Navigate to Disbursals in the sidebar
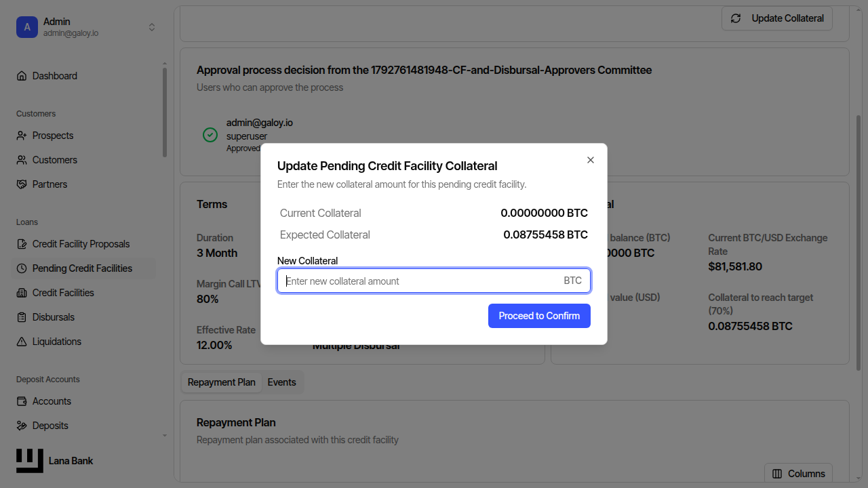The width and height of the screenshot is (868, 488). (x=84, y=317)
